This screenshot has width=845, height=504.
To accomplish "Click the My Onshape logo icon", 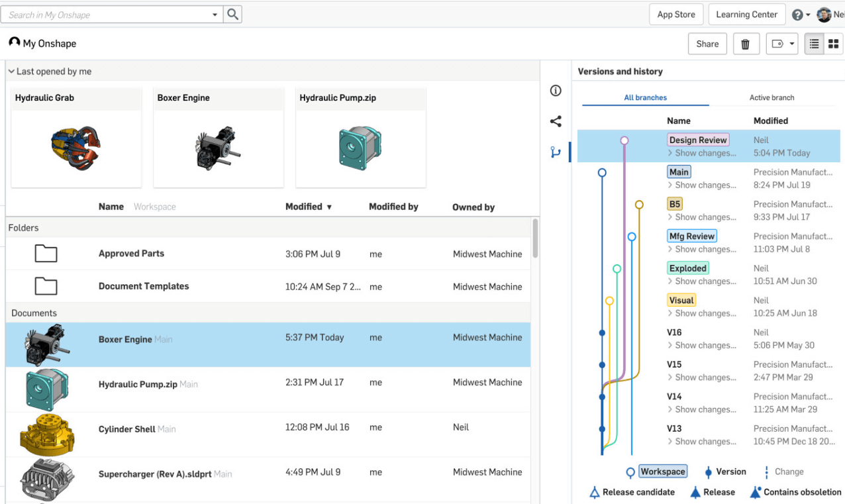I will point(14,42).
